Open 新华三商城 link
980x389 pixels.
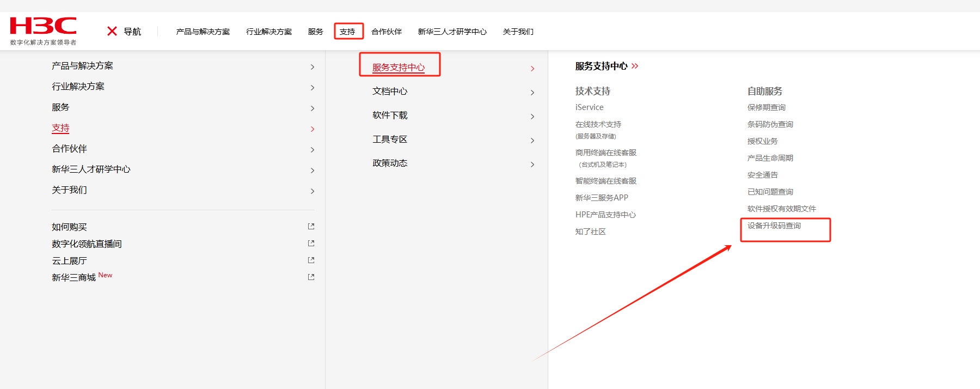pos(73,278)
